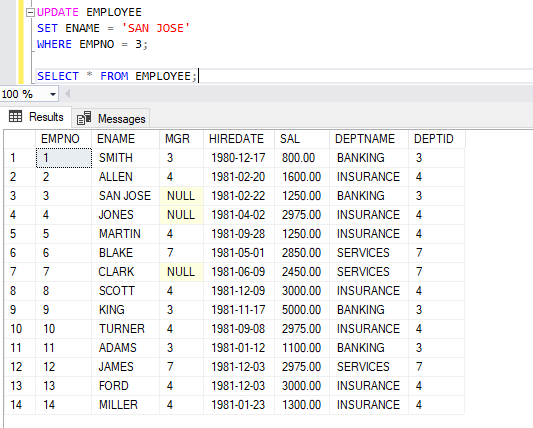
Task: Click the NULL MGR cell for JONES
Action: pos(182,215)
